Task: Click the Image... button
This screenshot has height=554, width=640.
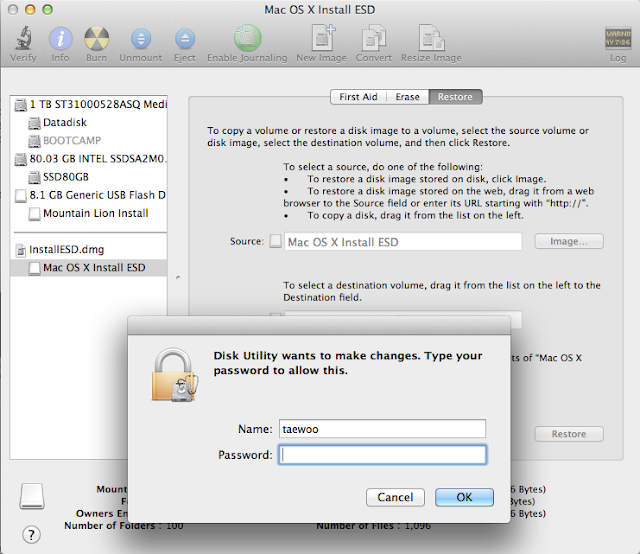Action: tap(569, 241)
